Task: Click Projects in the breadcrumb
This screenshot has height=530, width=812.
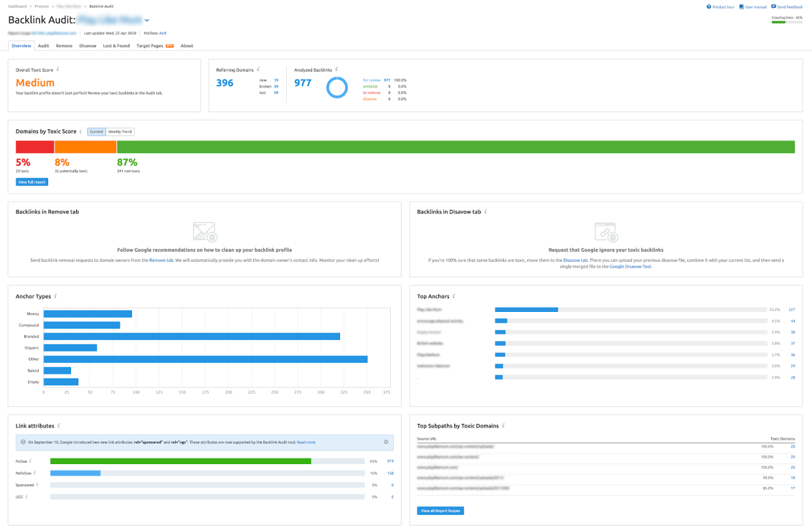Action: [41, 6]
